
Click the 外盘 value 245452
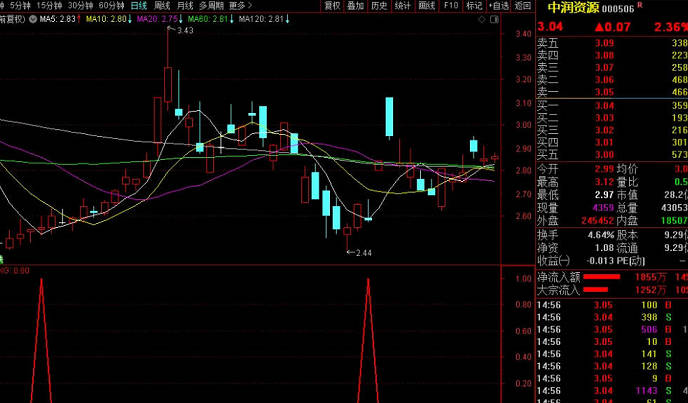tap(597, 220)
